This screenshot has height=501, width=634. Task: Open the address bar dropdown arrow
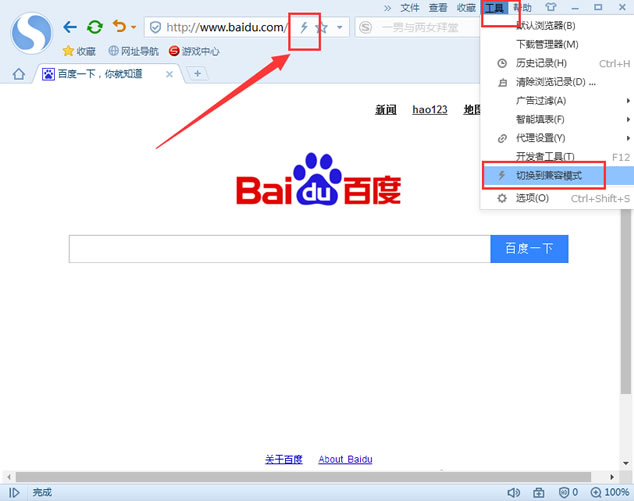[x=340, y=27]
